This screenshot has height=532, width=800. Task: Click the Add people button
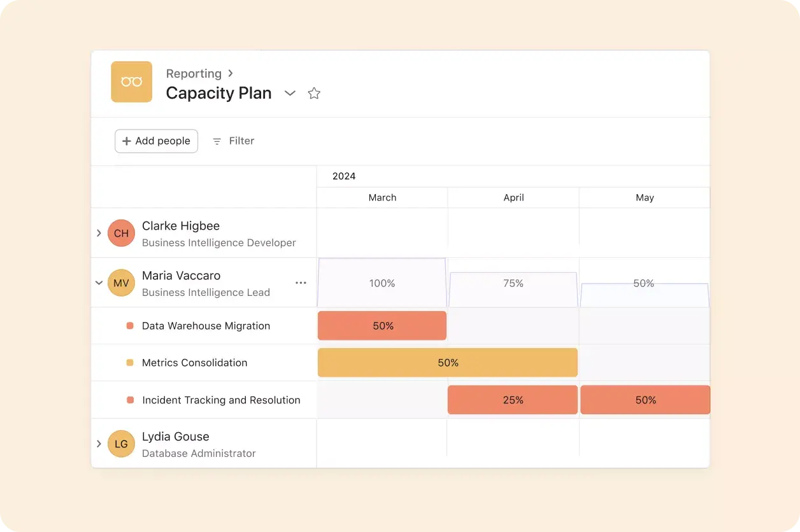(156, 141)
